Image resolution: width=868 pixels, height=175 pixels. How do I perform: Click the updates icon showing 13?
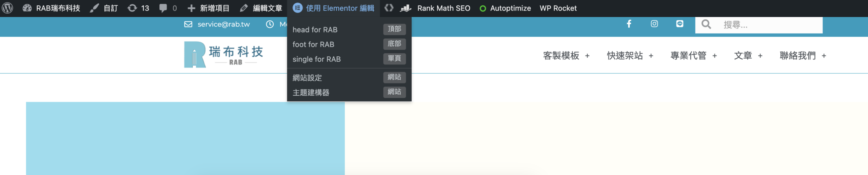click(x=132, y=8)
